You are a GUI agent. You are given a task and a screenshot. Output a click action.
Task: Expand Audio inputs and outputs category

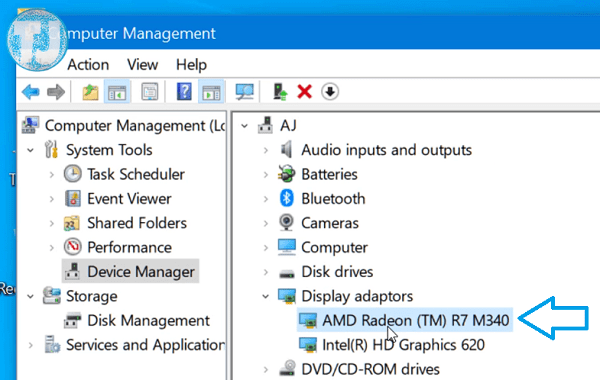click(x=266, y=150)
